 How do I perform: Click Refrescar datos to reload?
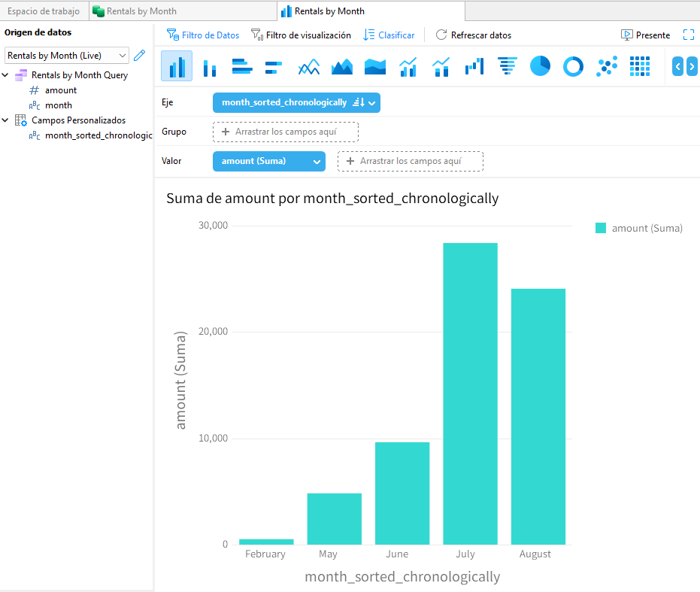[473, 35]
